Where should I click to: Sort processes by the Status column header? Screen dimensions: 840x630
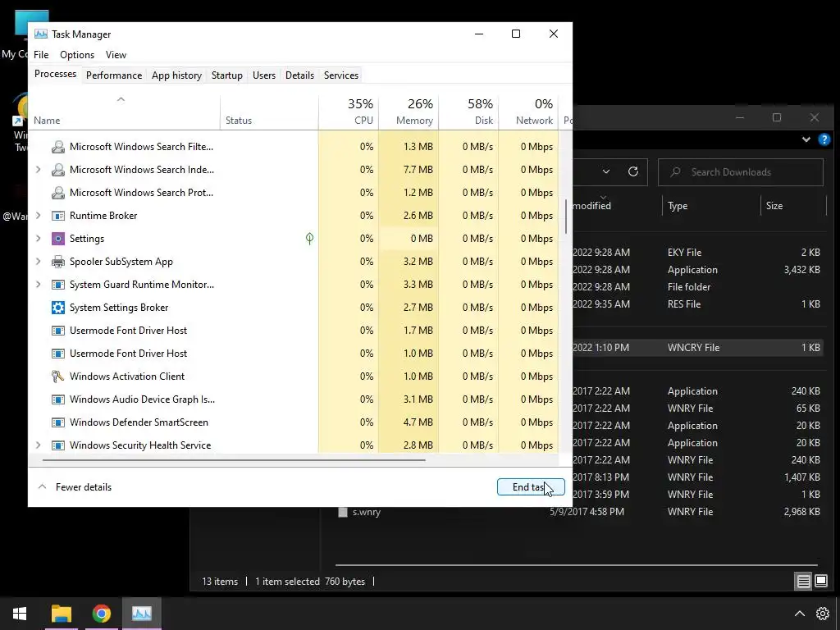(269, 112)
